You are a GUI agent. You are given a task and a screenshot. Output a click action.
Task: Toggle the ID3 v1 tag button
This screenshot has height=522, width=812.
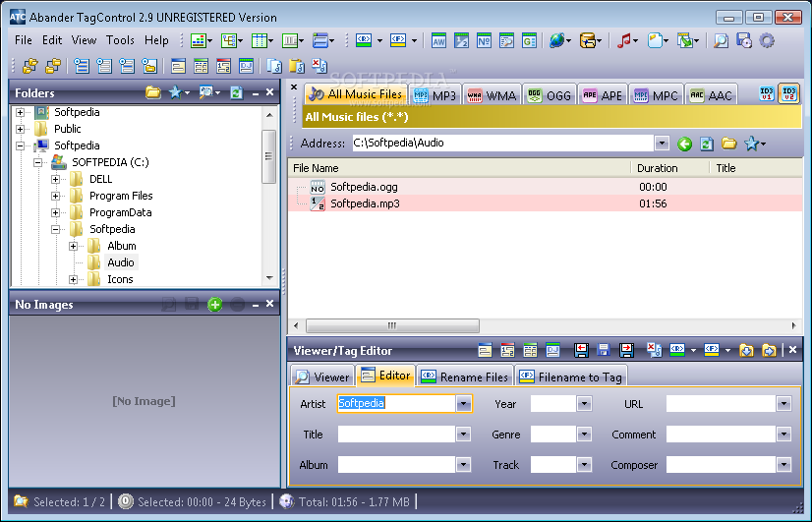point(767,93)
